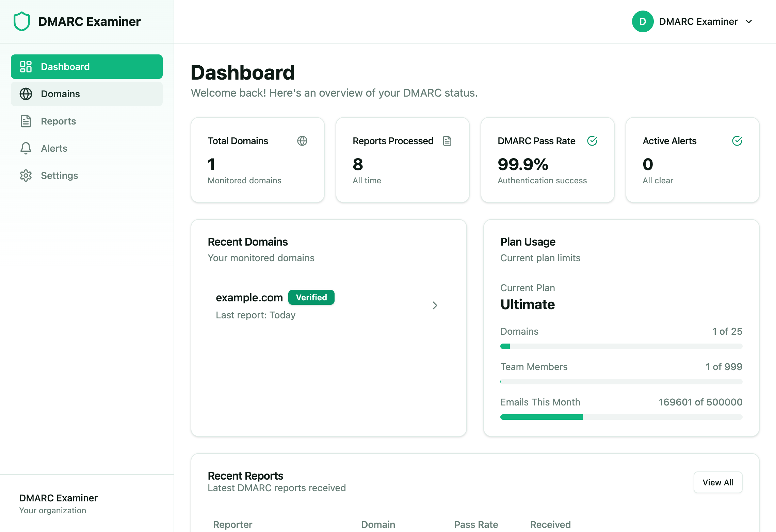Click the Verified badge on example.com

coord(311,297)
